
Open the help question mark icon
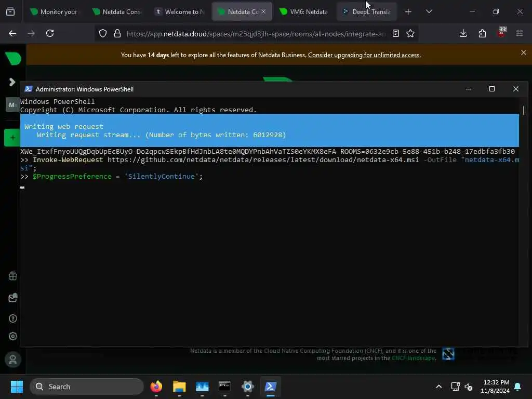tap(13, 318)
